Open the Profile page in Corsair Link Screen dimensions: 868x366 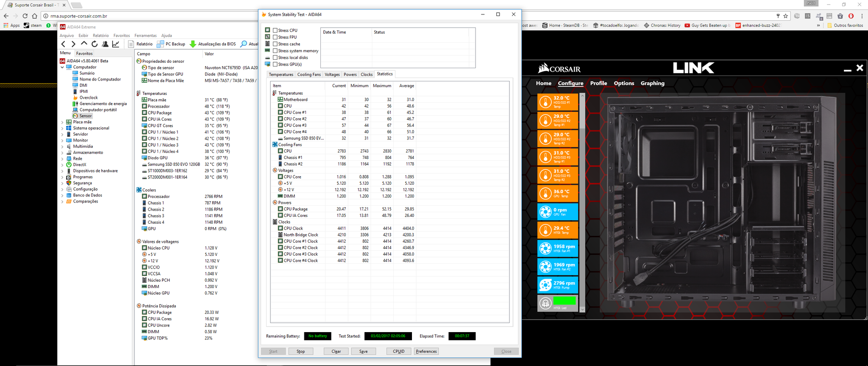pos(598,83)
